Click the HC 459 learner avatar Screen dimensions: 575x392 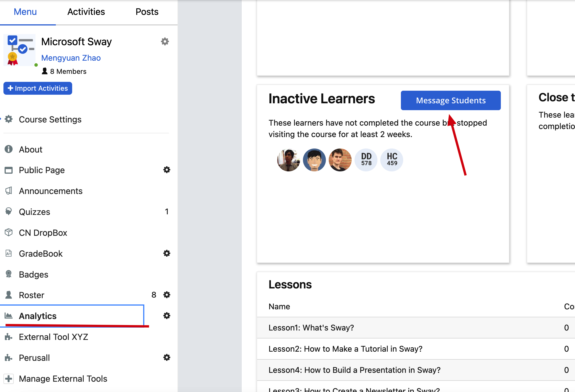click(392, 160)
